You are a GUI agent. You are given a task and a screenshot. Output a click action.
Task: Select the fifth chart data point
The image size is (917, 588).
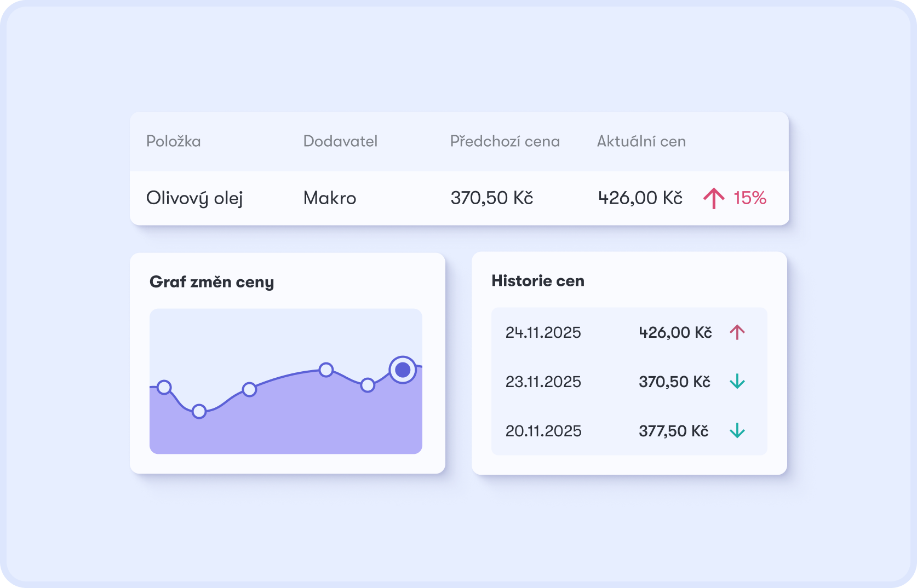pos(368,385)
